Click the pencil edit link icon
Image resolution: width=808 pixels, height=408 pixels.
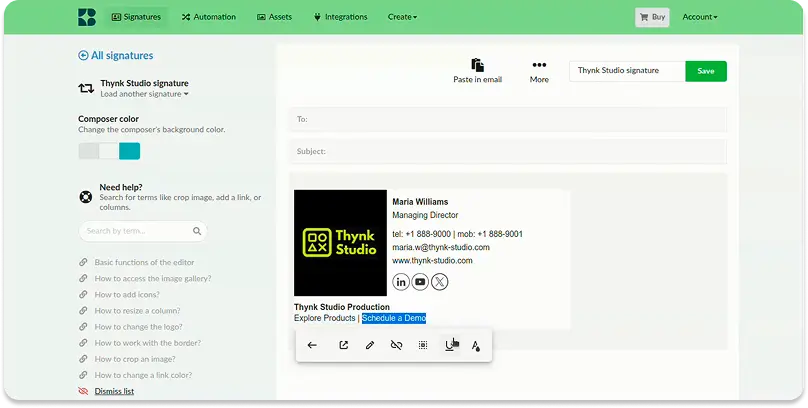point(369,345)
